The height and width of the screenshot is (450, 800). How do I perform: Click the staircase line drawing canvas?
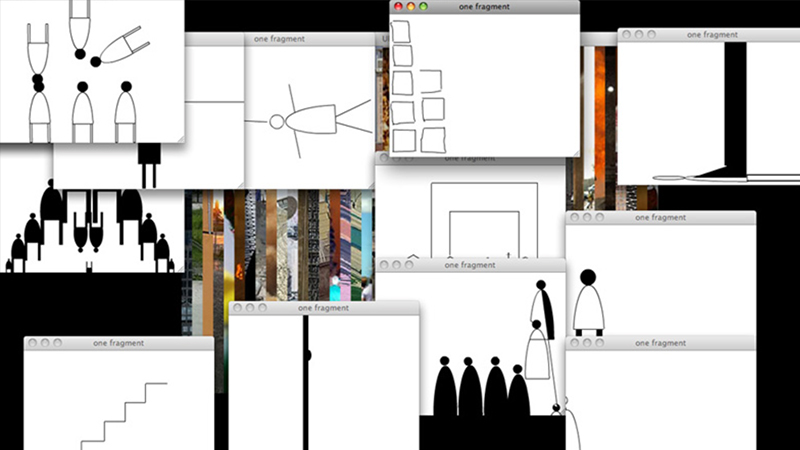tap(118, 400)
